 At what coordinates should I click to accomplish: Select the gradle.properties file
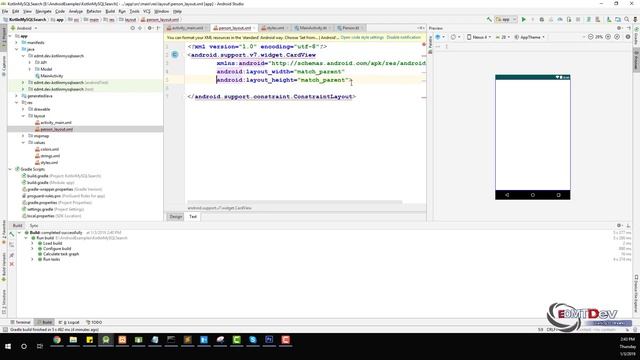pos(57,202)
